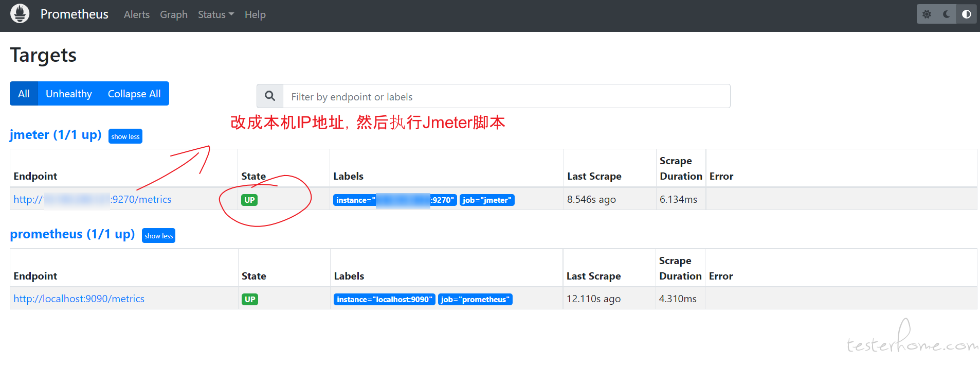The width and height of the screenshot is (980, 365).
Task: Open the Help page
Action: click(255, 14)
